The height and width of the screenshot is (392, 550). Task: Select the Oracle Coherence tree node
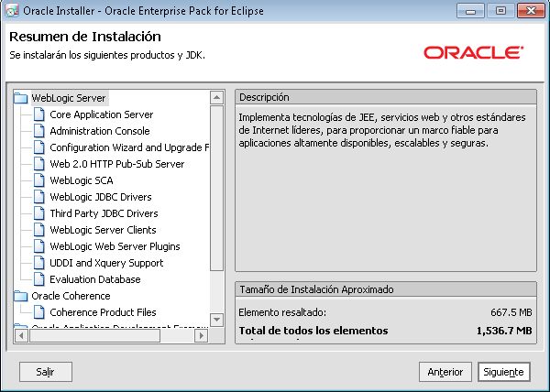tap(71, 296)
